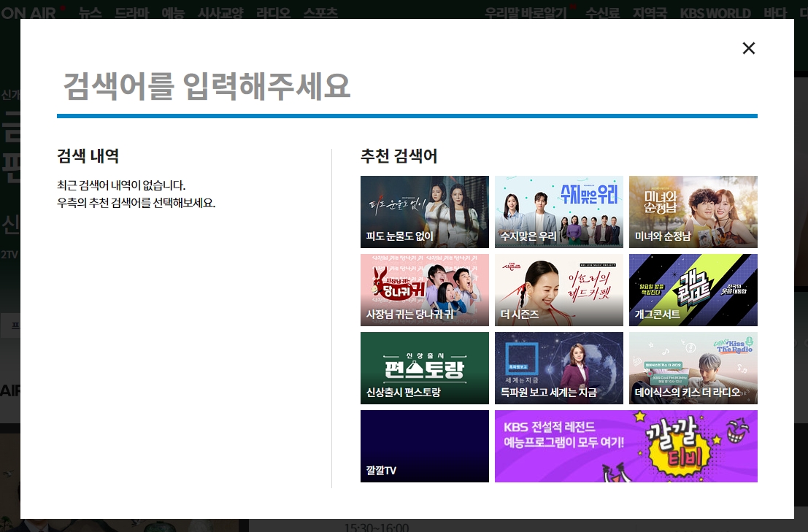Click the purple 깔깔티비 banner

tap(626, 446)
